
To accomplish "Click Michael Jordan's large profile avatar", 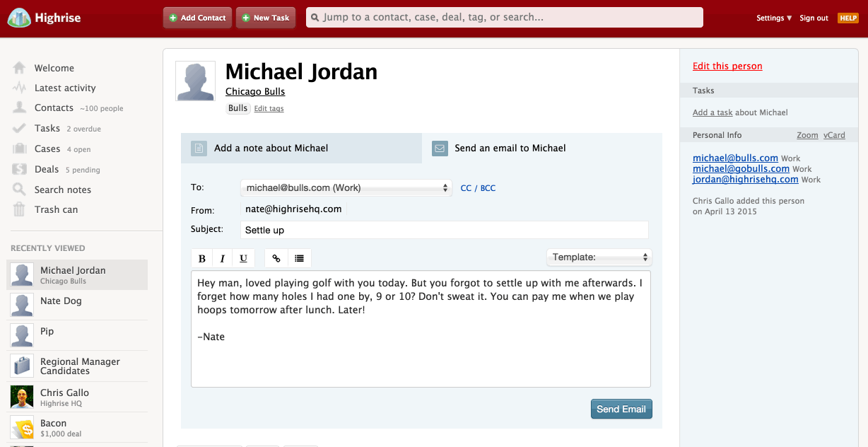I will click(195, 81).
